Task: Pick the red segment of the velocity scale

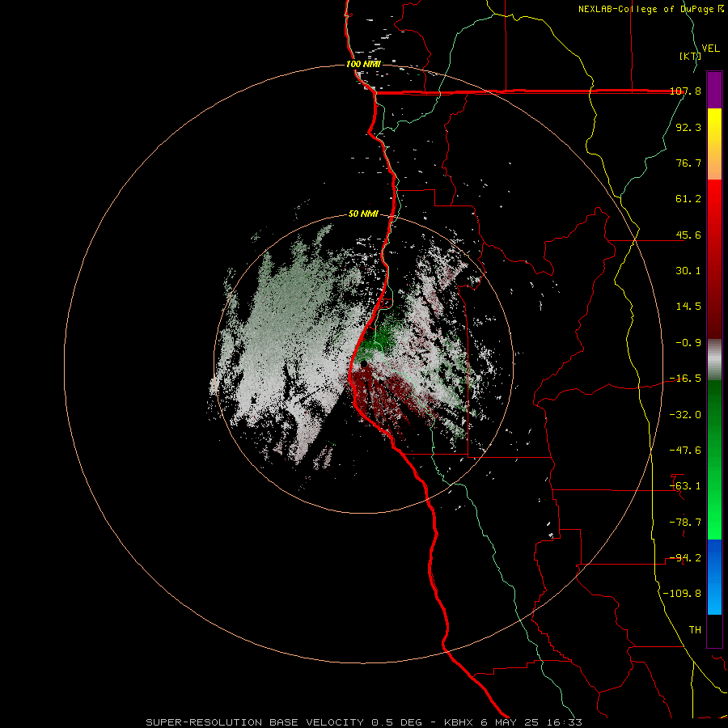Action: click(714, 259)
